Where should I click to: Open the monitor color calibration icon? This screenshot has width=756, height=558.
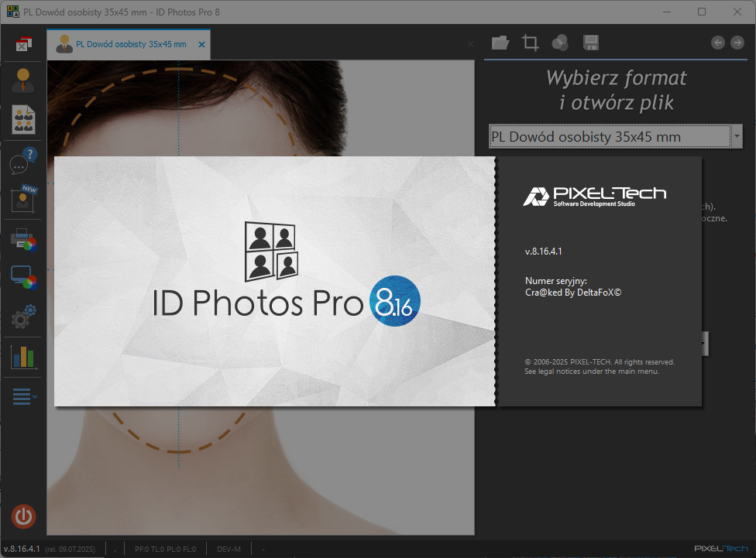tap(23, 278)
